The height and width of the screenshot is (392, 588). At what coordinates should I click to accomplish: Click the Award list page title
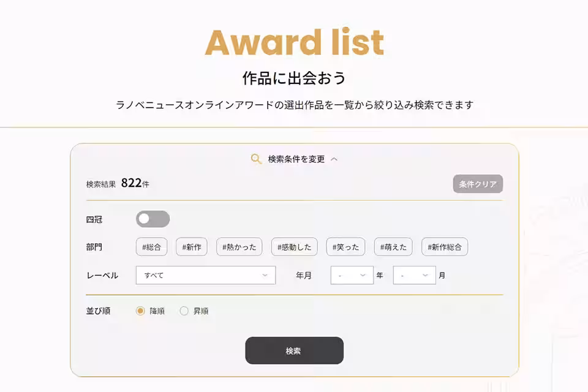[x=294, y=42]
